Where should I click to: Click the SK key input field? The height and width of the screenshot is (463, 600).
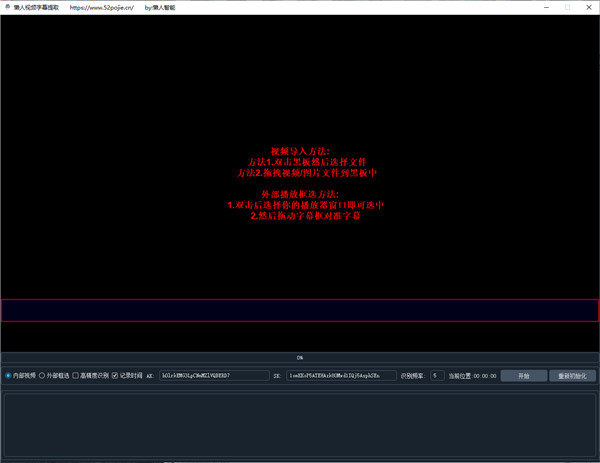(x=341, y=376)
